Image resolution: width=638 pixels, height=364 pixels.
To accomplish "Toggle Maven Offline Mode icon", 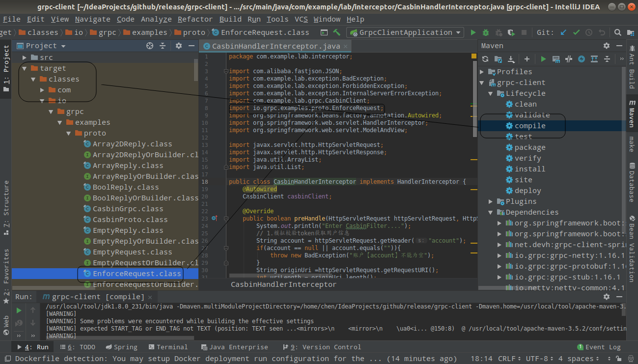I will 569,59.
